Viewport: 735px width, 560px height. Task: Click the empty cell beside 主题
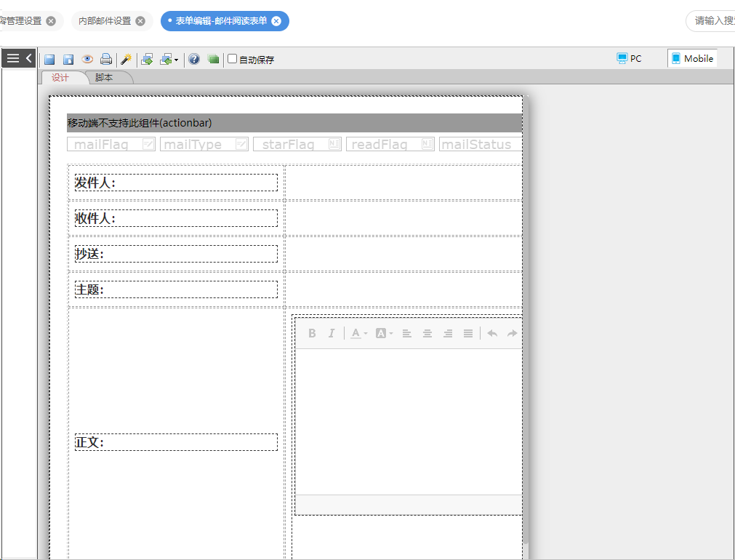click(x=404, y=289)
